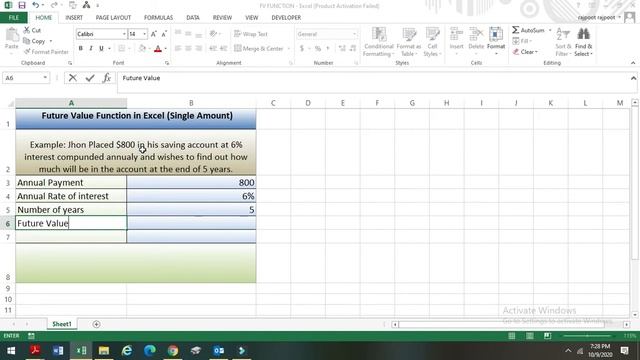The height and width of the screenshot is (360, 640).
Task: Switch to the VIEW tab
Action: (251, 18)
